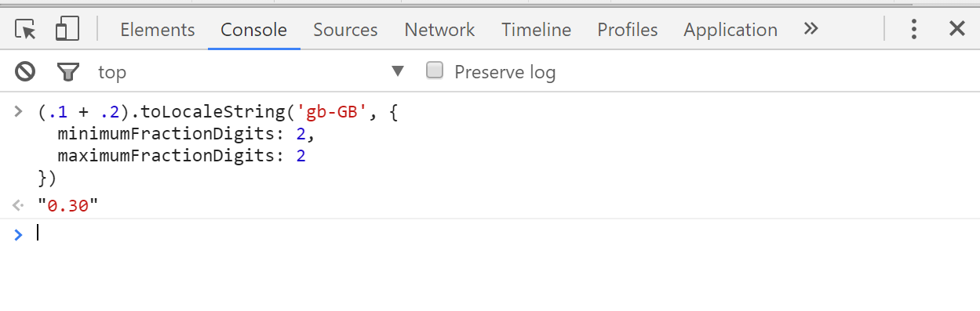Toggle the device toolbar icon

pyautogui.click(x=67, y=30)
